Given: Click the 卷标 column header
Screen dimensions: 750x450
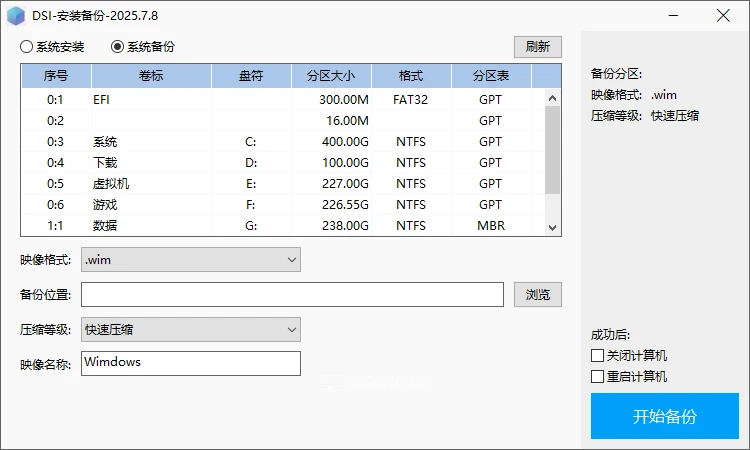Looking at the screenshot, I should tap(151, 76).
